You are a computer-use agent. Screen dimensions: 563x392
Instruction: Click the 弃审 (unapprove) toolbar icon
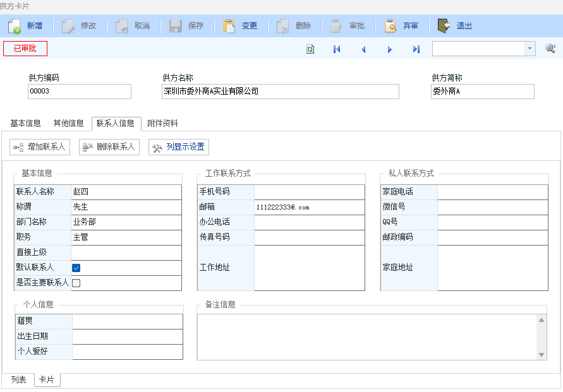point(390,26)
